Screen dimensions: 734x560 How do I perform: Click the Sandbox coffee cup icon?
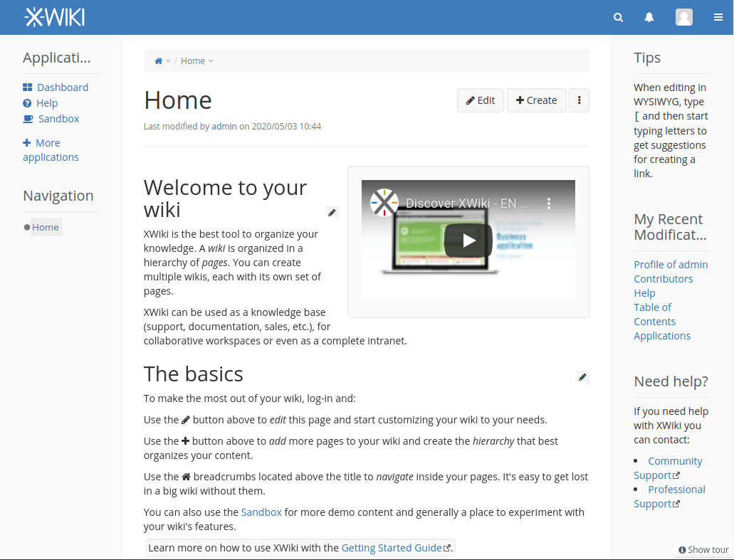point(28,119)
